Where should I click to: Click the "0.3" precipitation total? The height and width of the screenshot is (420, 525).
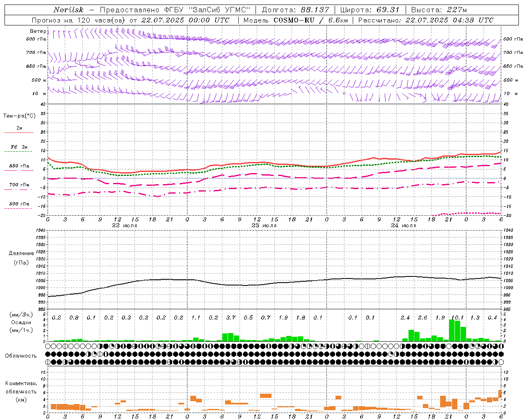tap(126, 317)
